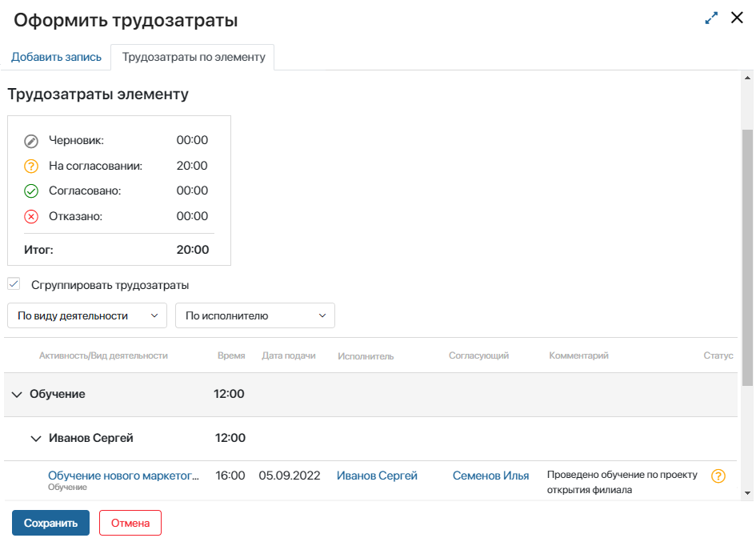The height and width of the screenshot is (542, 756).
Task: Click the scrollbar up arrow
Action: pos(748,78)
